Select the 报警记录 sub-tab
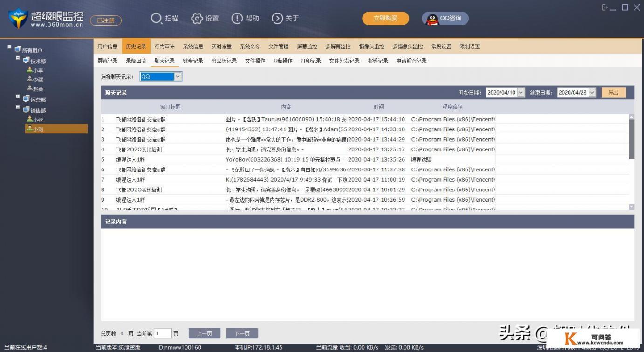Image resolution: width=644 pixels, height=352 pixels. (378, 61)
